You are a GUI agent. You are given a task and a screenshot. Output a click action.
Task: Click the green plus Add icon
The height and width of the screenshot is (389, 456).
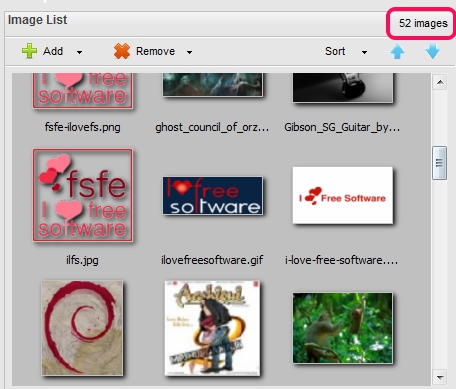(29, 51)
